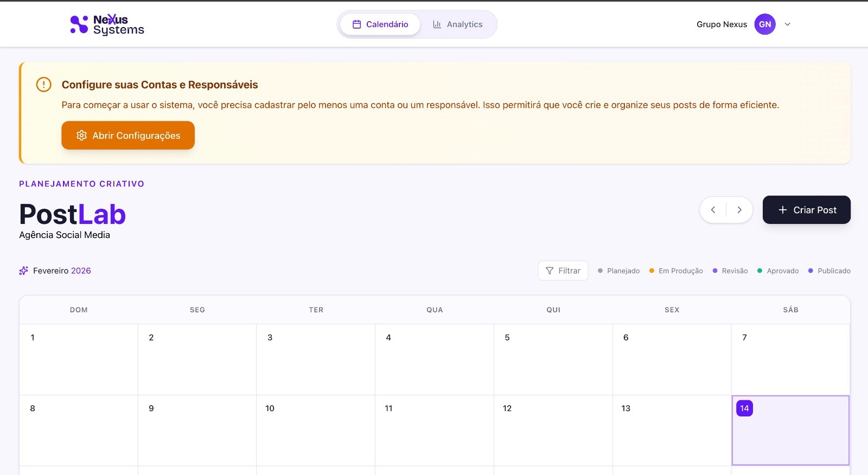The height and width of the screenshot is (475, 868).
Task: Click the PLANEJAMENTO CRIATIVO heading
Action: [82, 184]
